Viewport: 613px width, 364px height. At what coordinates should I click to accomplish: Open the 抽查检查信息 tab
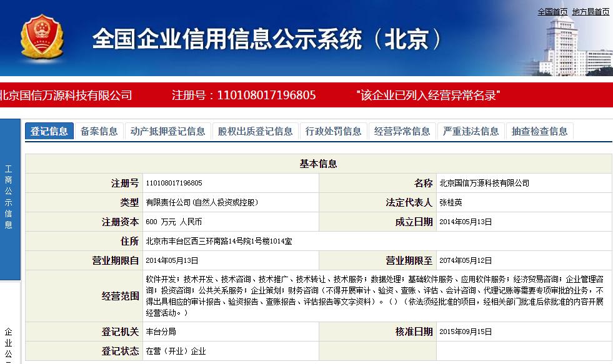(539, 131)
